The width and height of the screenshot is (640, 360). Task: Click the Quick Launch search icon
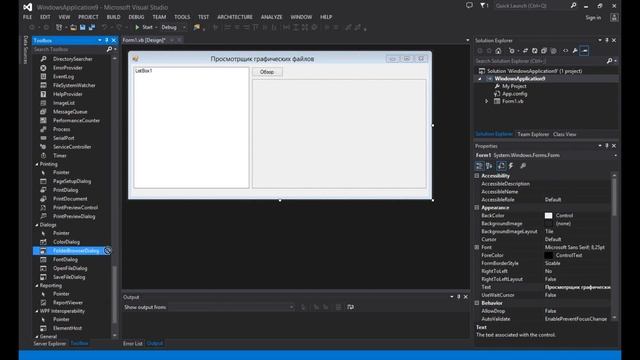click(573, 6)
